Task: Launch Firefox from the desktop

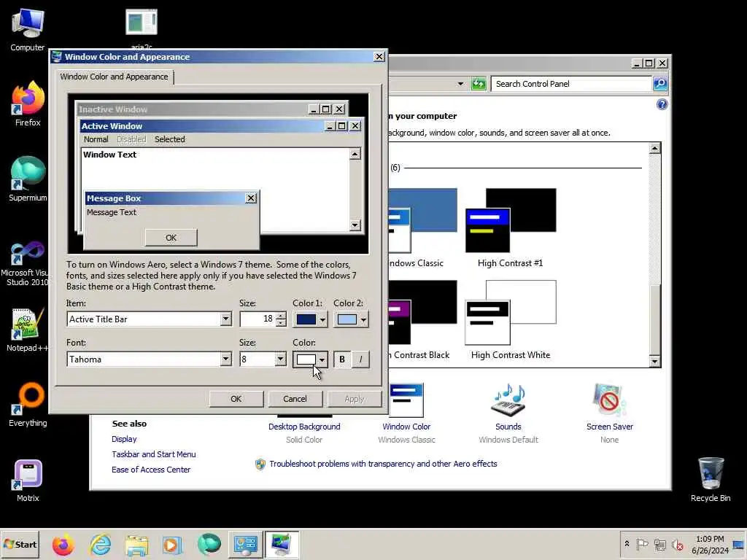Action: pos(28,104)
